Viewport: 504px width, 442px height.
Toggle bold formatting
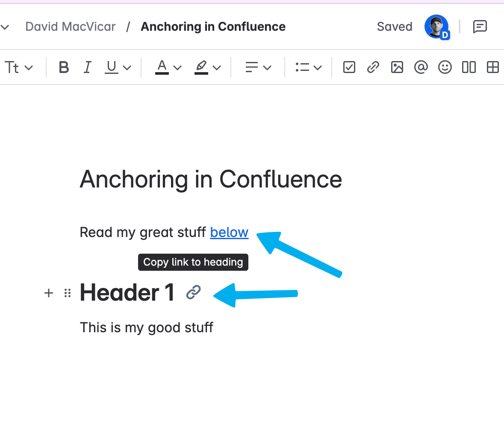point(64,67)
